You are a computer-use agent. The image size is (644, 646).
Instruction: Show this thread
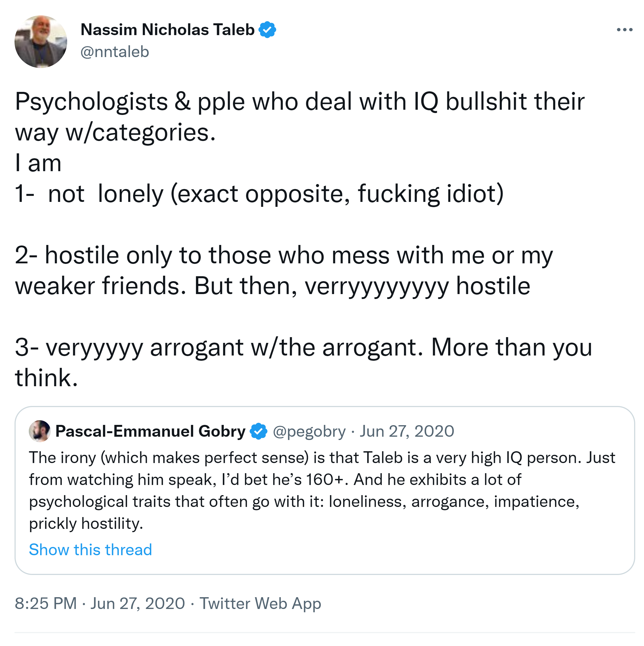90,550
